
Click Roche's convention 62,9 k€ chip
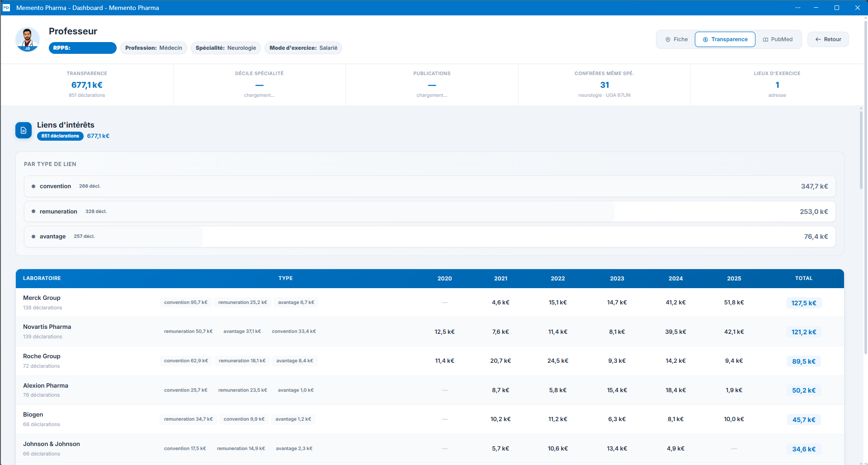click(x=186, y=361)
